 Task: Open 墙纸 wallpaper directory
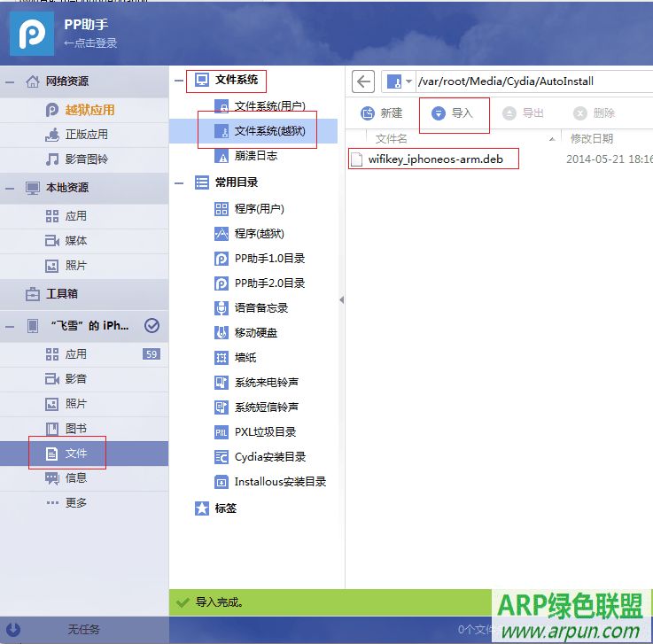(245, 358)
